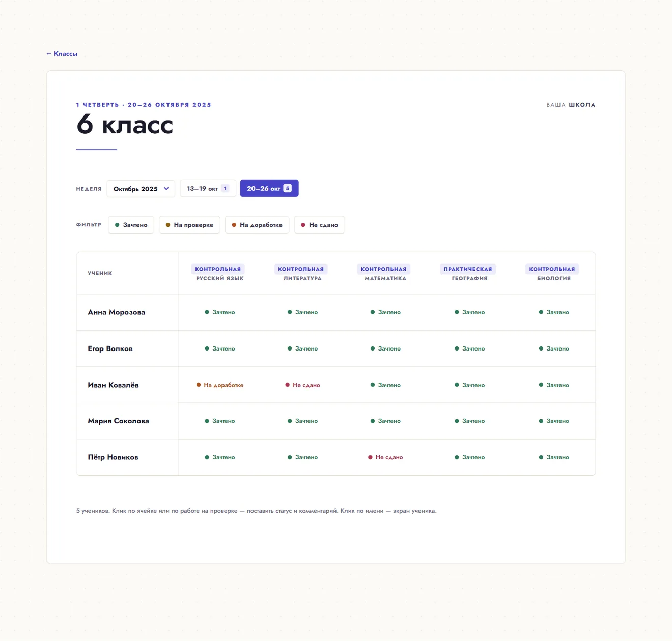The width and height of the screenshot is (672, 641).
Task: Click Мария Соколова's География Зачтено cell
Action: point(469,421)
